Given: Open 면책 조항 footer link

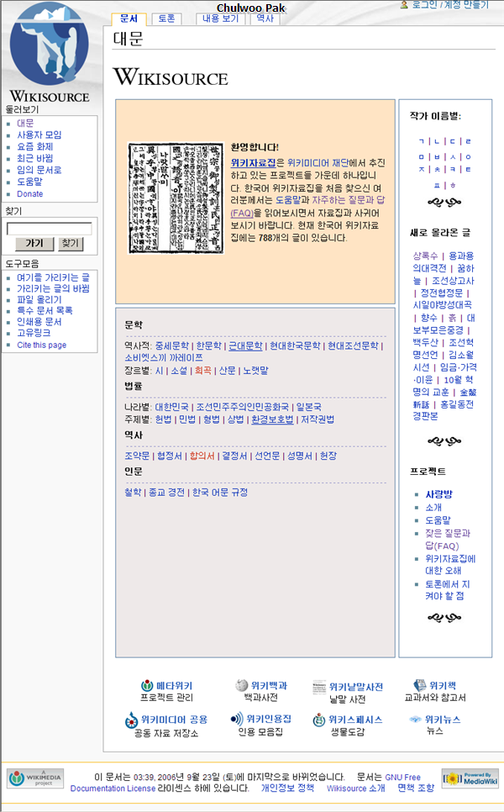Looking at the screenshot, I should click(x=416, y=788).
